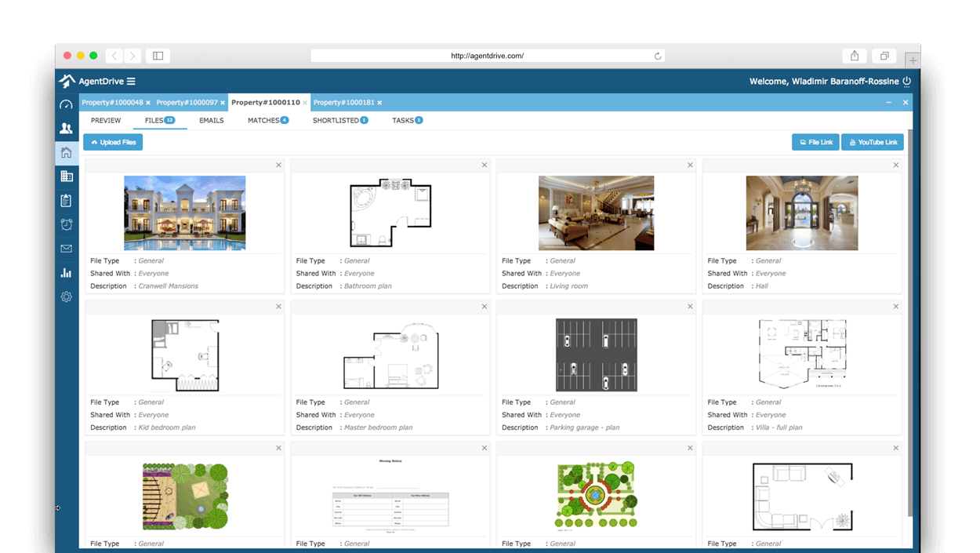Viewport: 980px width, 553px height.
Task: Remove the Bathroom plan file card
Action: click(x=485, y=165)
